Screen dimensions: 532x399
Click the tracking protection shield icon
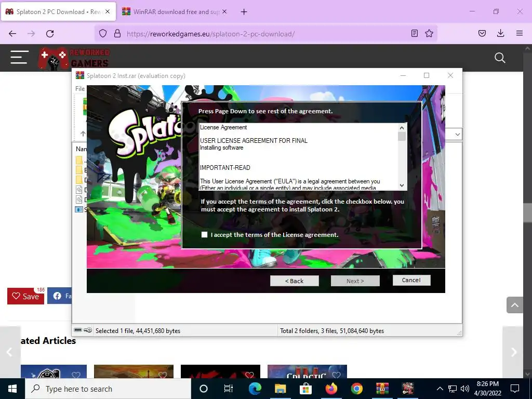pos(103,34)
